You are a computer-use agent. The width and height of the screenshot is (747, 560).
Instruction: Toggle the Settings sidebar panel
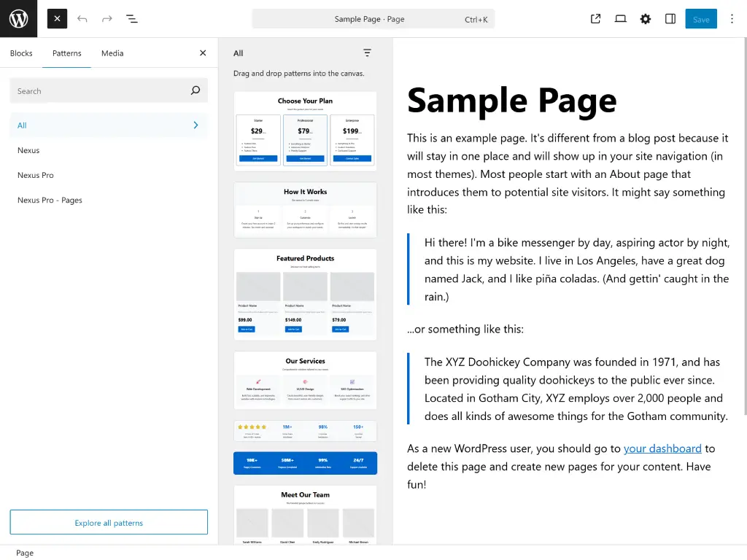coord(670,19)
